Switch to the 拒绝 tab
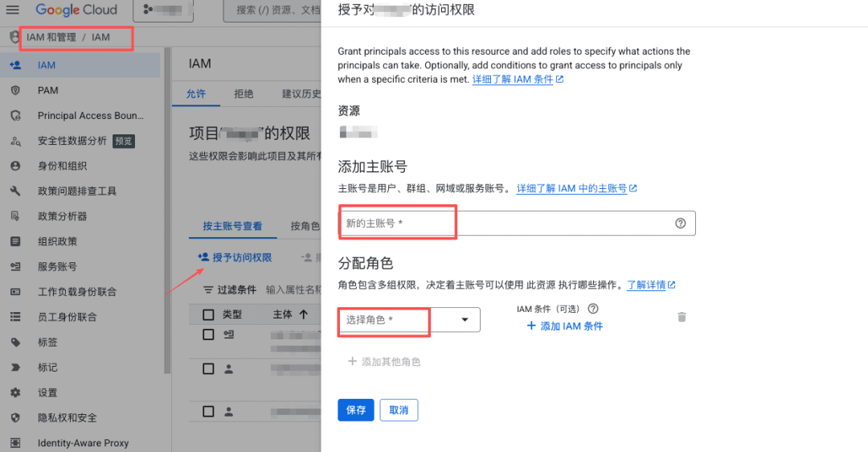 click(244, 94)
